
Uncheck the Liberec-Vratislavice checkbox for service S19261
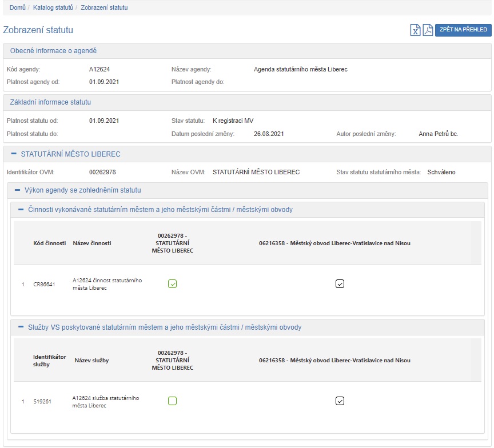(340, 401)
